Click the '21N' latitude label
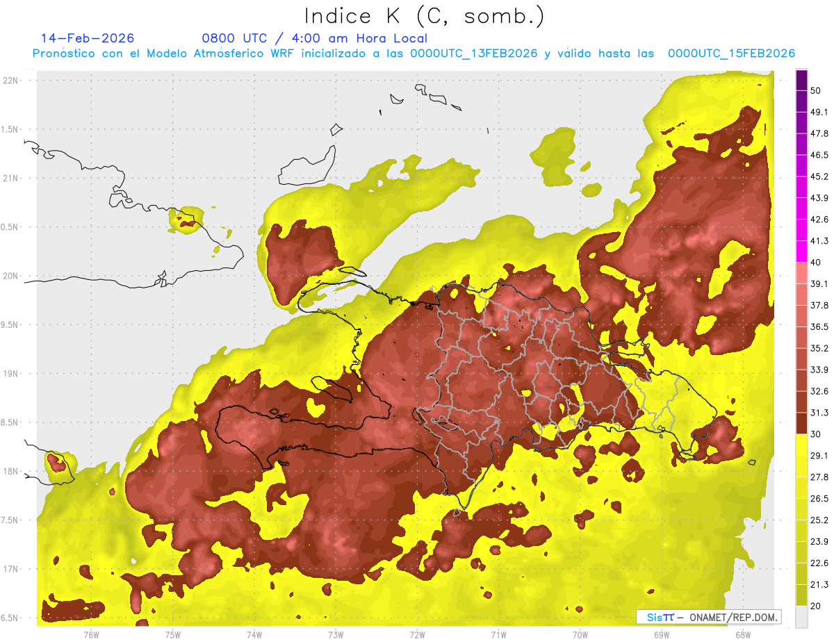This screenshot has width=834, height=644. click(x=10, y=178)
